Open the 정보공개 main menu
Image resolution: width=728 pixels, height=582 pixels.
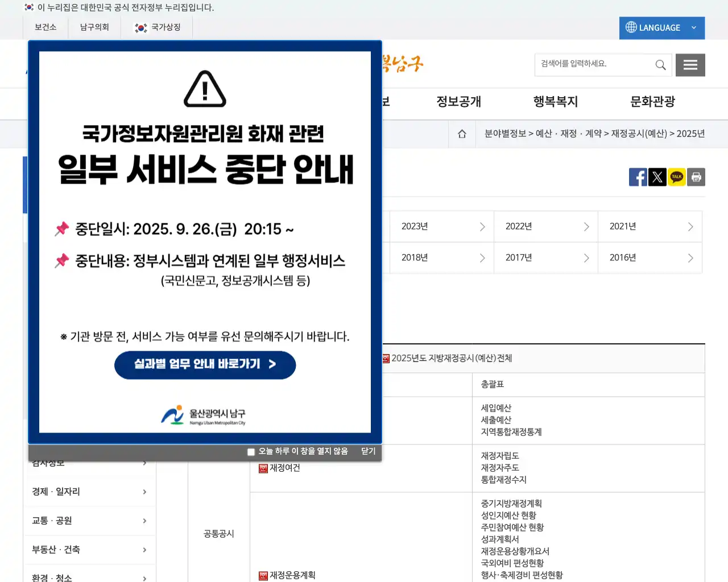459,102
